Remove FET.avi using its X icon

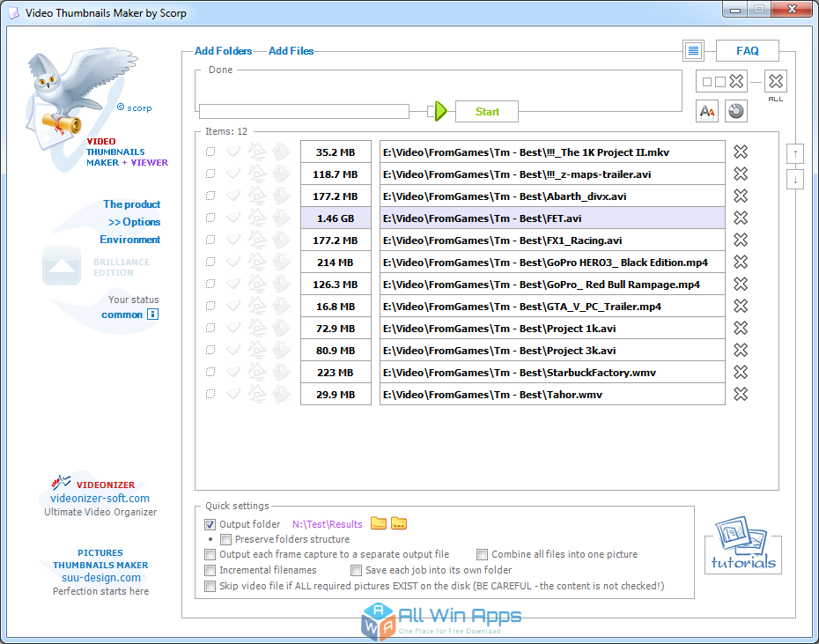740,218
